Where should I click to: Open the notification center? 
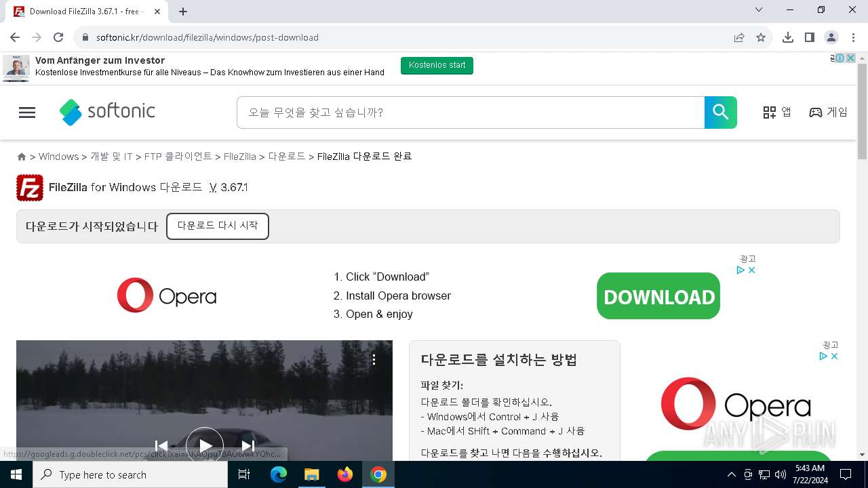click(x=846, y=474)
